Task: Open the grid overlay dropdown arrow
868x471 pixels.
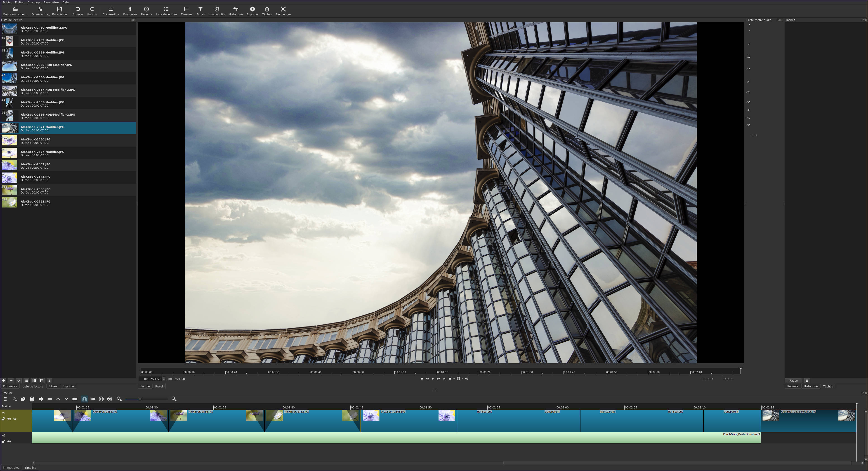Action: [462, 379]
